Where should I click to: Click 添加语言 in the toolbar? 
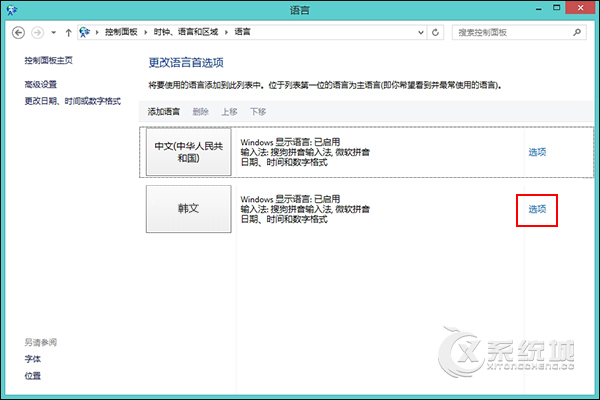[x=164, y=112]
